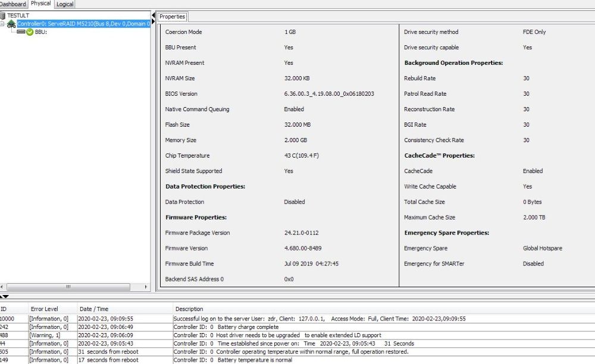The image size is (595, 364).
Task: Open the Physical tab
Action: point(40,4)
